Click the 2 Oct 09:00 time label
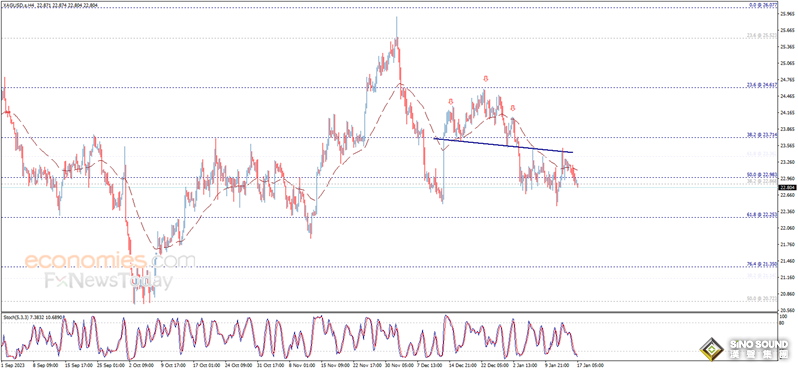The image size is (798, 371). pyautogui.click(x=142, y=365)
